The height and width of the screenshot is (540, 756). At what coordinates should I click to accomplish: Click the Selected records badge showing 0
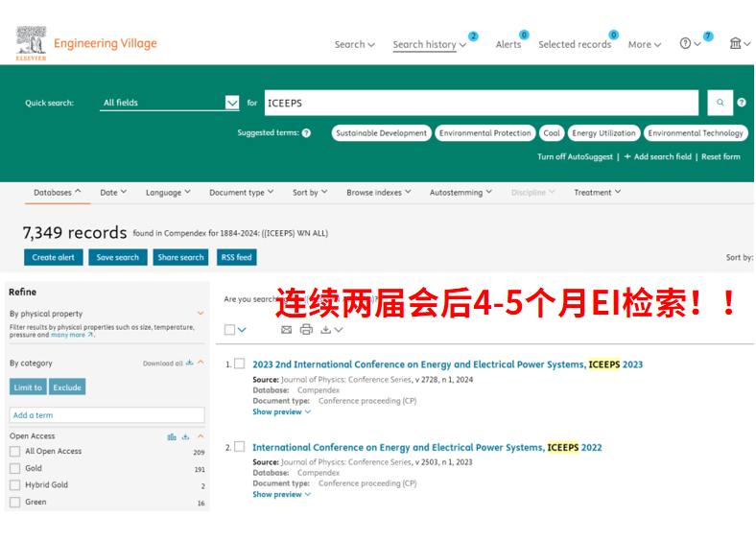click(x=613, y=35)
